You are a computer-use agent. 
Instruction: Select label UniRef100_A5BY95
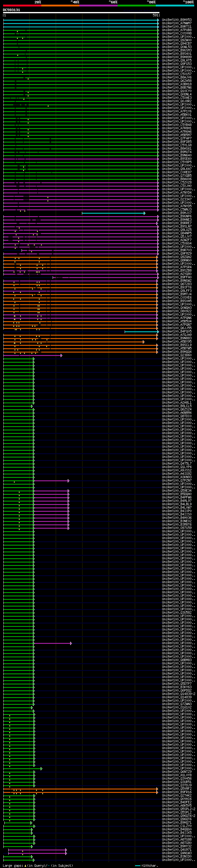[177, 342]
